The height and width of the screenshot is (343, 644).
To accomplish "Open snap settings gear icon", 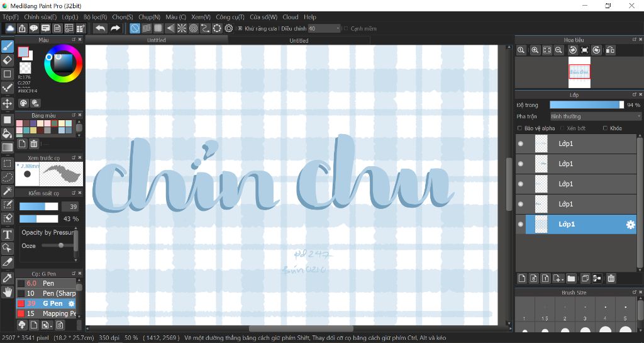I will (x=229, y=28).
